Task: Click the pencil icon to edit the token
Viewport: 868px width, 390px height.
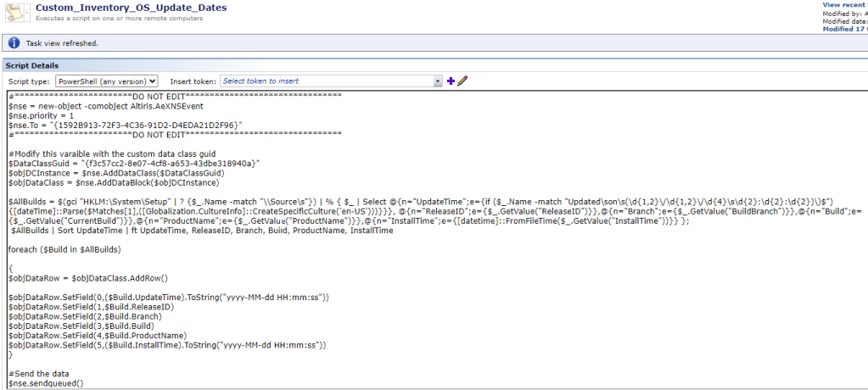Action: (x=462, y=81)
